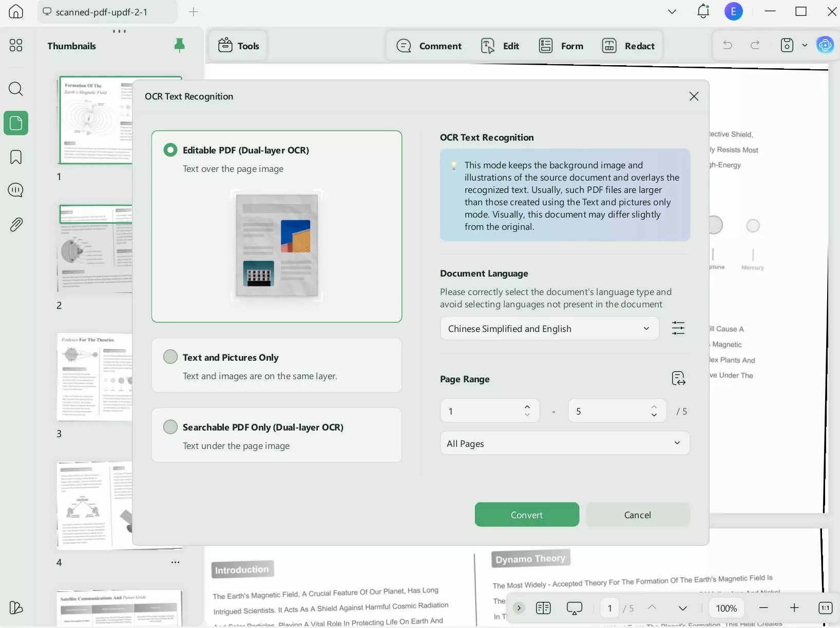Select page 3 thumbnail
Screen dimensions: 840x628
[94, 377]
